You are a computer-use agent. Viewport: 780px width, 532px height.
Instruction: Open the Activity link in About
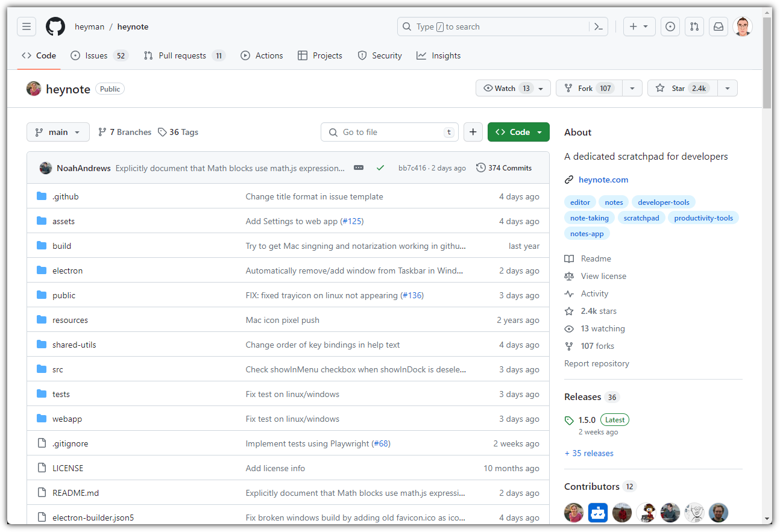tap(587, 293)
